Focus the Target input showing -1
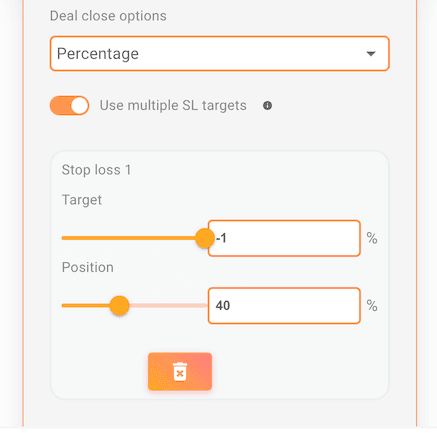This screenshot has width=437, height=433. pyautogui.click(x=284, y=238)
